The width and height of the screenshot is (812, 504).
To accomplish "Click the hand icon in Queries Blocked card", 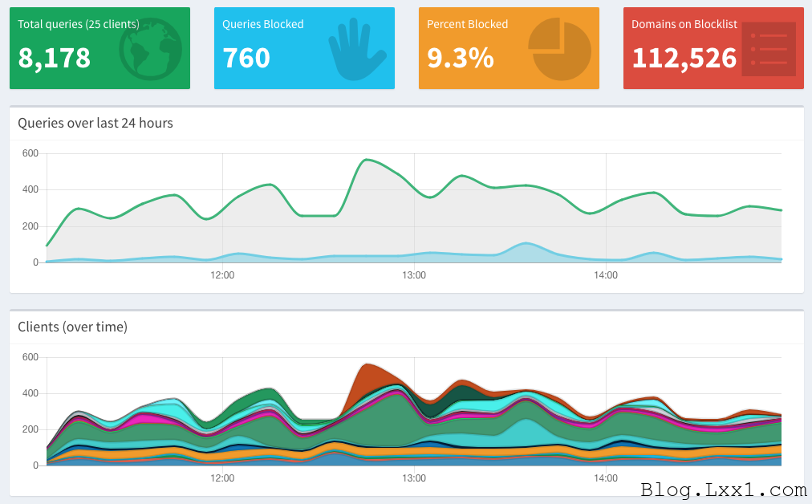I will point(357,49).
